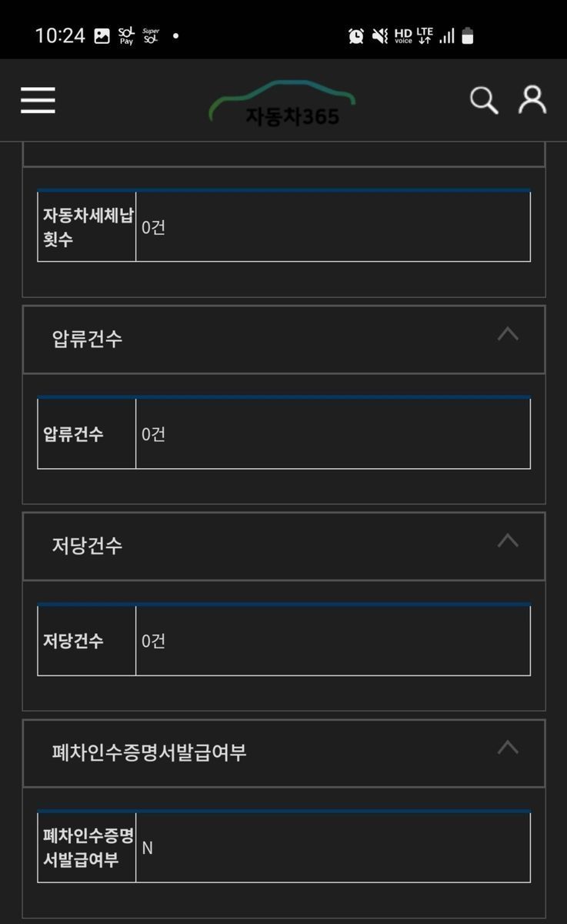Select the 압류건수 0건 value cell
This screenshot has width=567, height=924.
tap(333, 434)
